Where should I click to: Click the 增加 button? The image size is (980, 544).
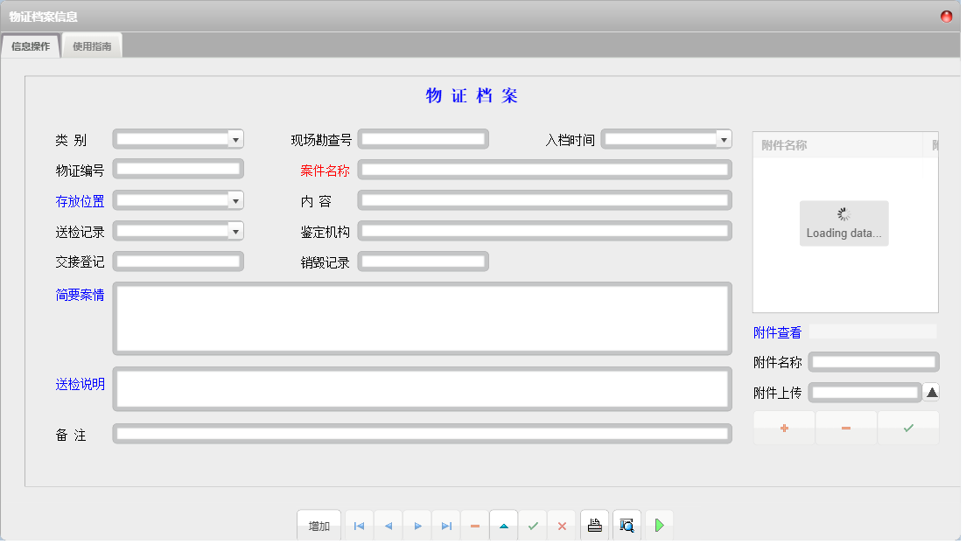[x=318, y=525]
